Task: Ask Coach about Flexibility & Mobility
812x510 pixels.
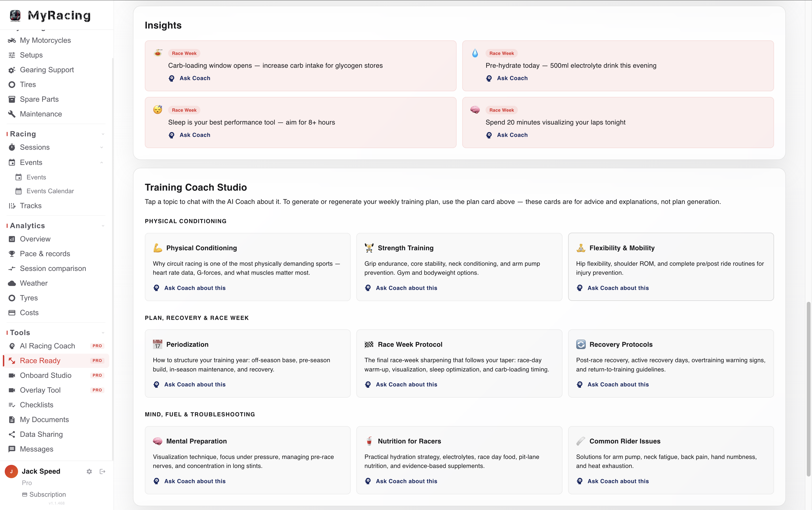Action: tap(613, 288)
